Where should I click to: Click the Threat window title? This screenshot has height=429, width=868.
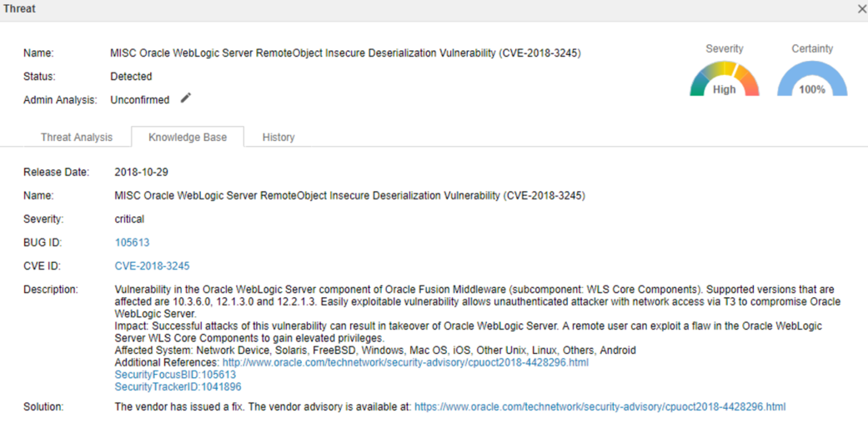coord(18,9)
